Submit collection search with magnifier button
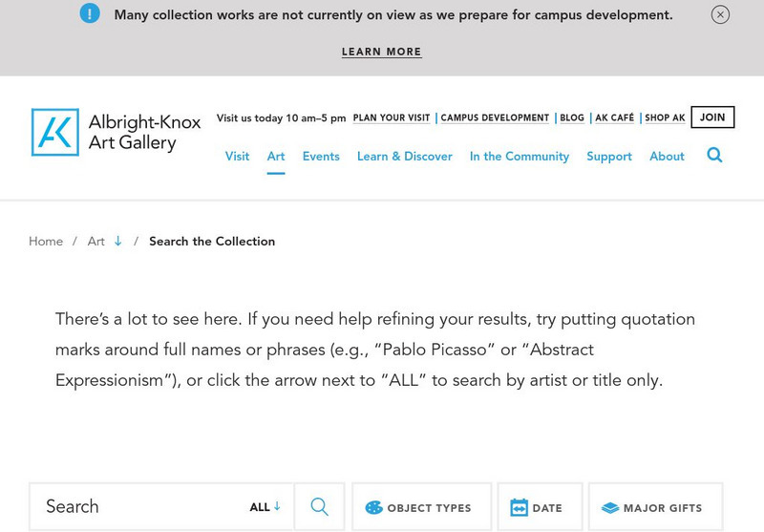This screenshot has width=764, height=532. (319, 507)
